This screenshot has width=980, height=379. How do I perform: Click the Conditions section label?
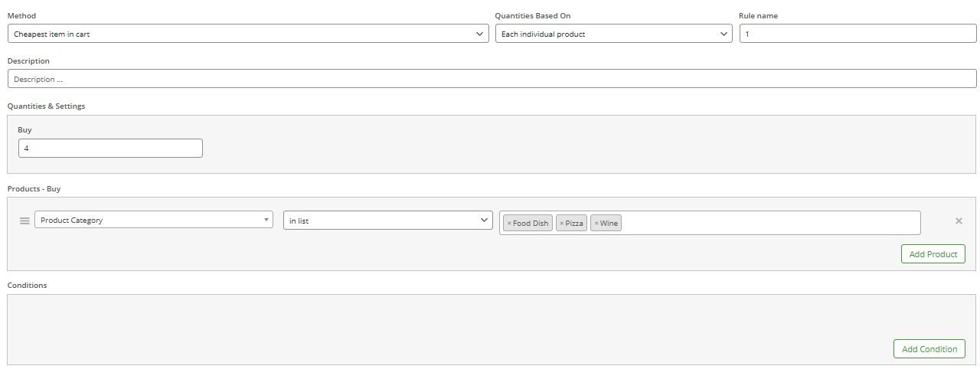[28, 285]
